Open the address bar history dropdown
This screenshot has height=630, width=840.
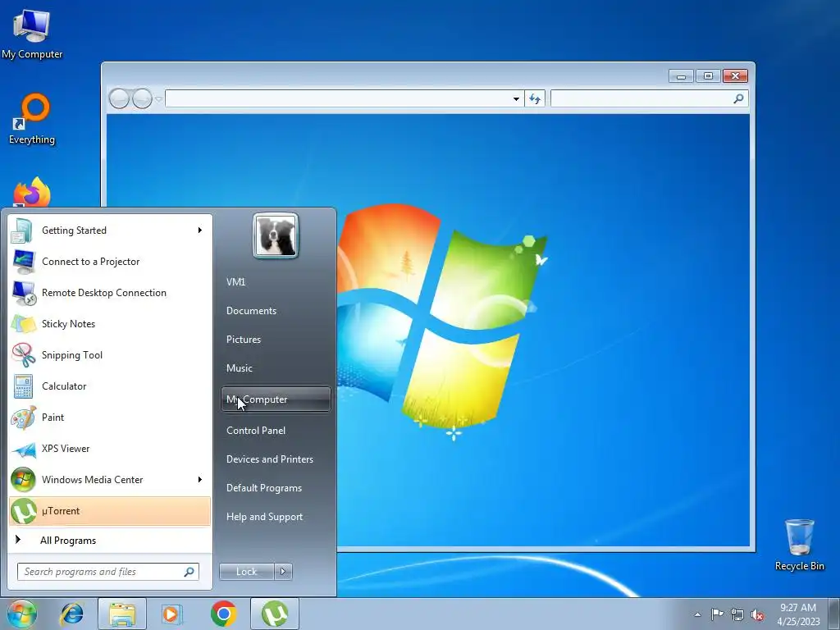pyautogui.click(x=516, y=98)
